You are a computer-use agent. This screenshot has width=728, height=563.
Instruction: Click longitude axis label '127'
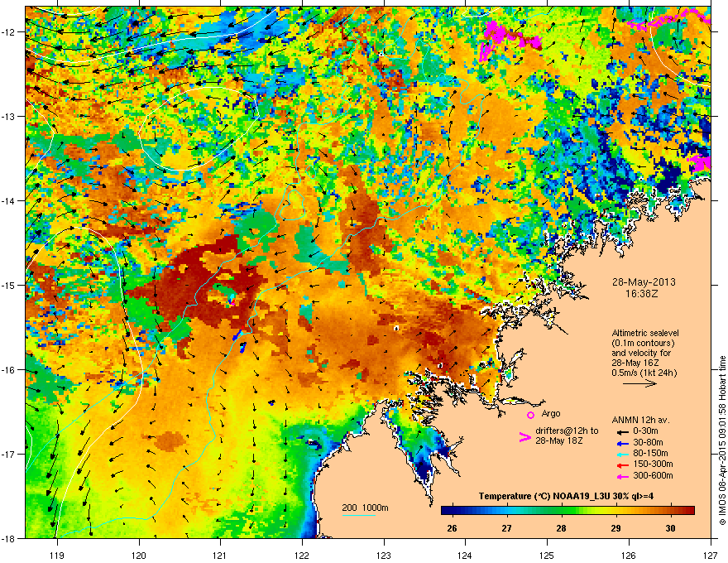(x=711, y=555)
